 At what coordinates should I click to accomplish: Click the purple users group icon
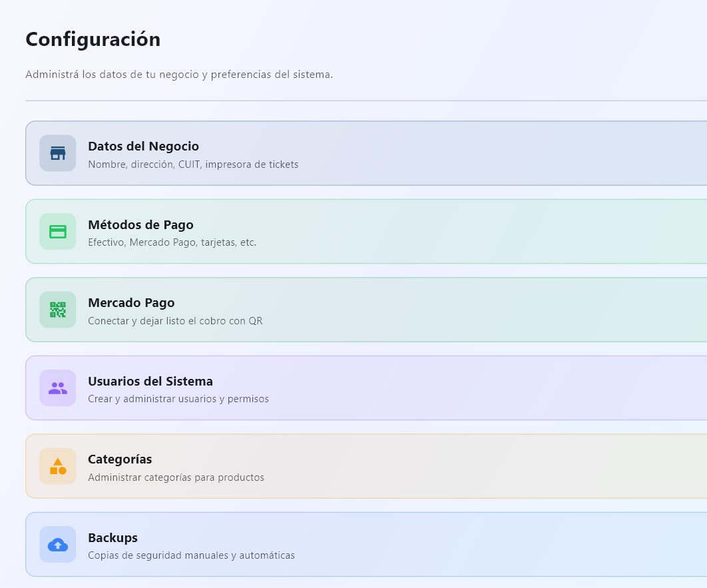(x=58, y=388)
